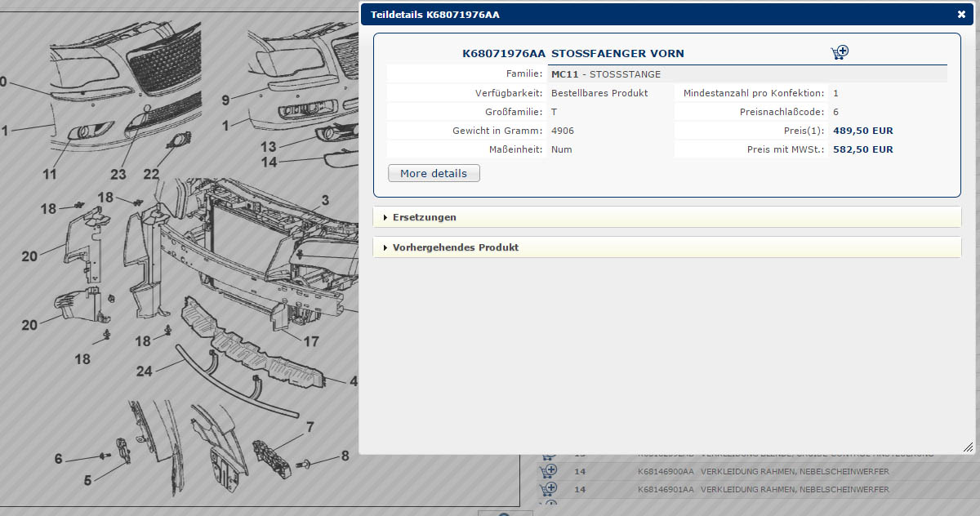Click callout number 13 in diagram
Image resolution: width=980 pixels, height=516 pixels.
(269, 147)
